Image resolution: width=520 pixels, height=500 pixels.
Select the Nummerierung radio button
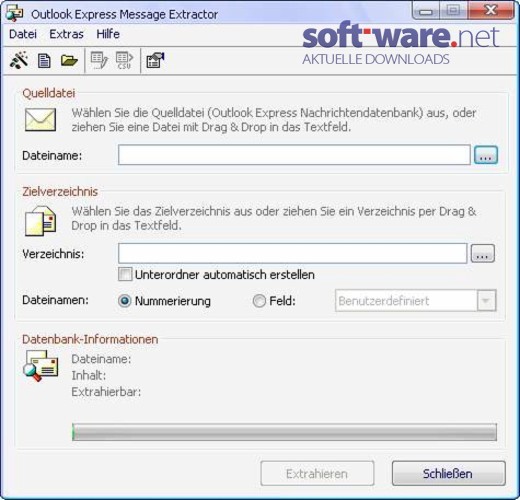[x=125, y=301]
